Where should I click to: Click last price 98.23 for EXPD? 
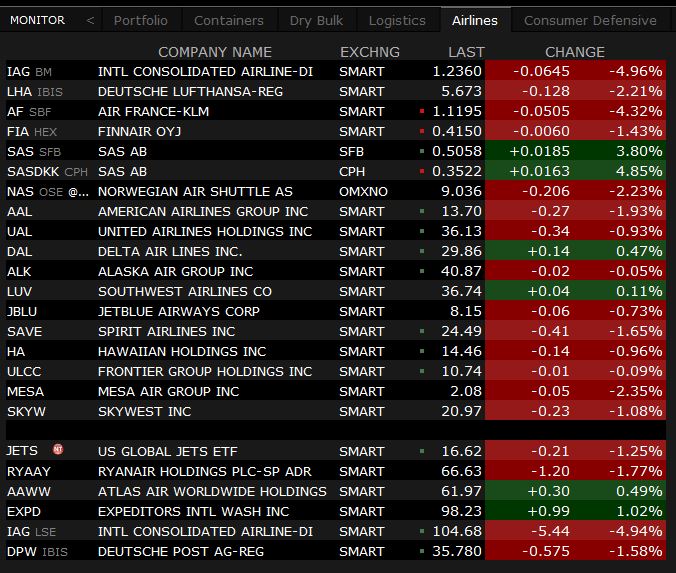tap(461, 511)
